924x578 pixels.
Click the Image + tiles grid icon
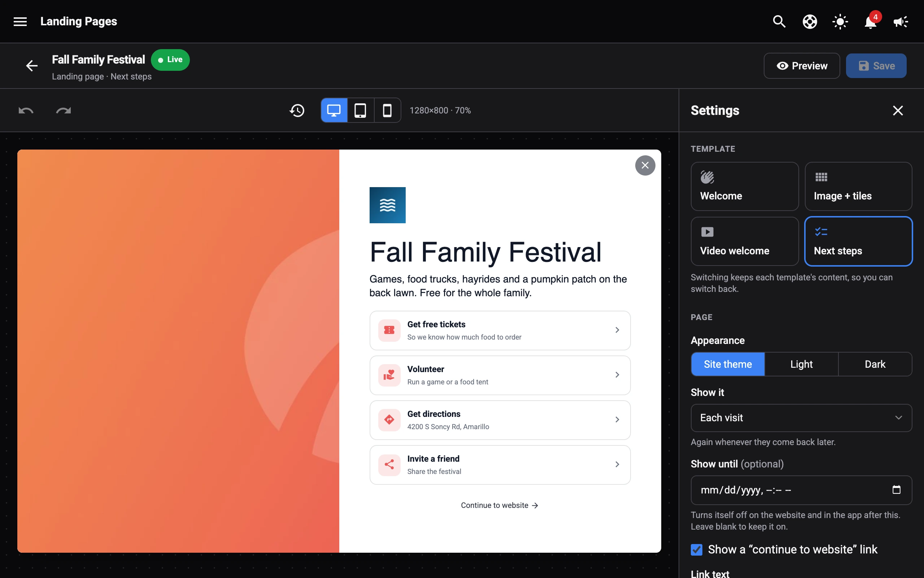(821, 177)
